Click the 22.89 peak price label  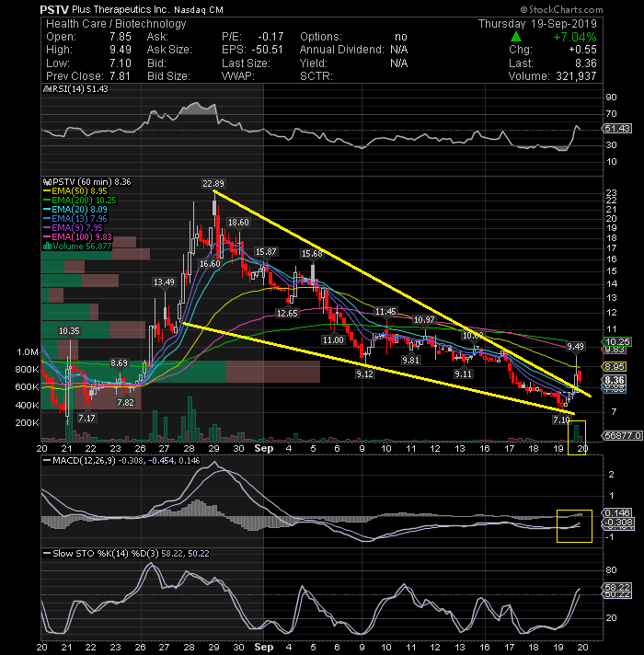(213, 183)
